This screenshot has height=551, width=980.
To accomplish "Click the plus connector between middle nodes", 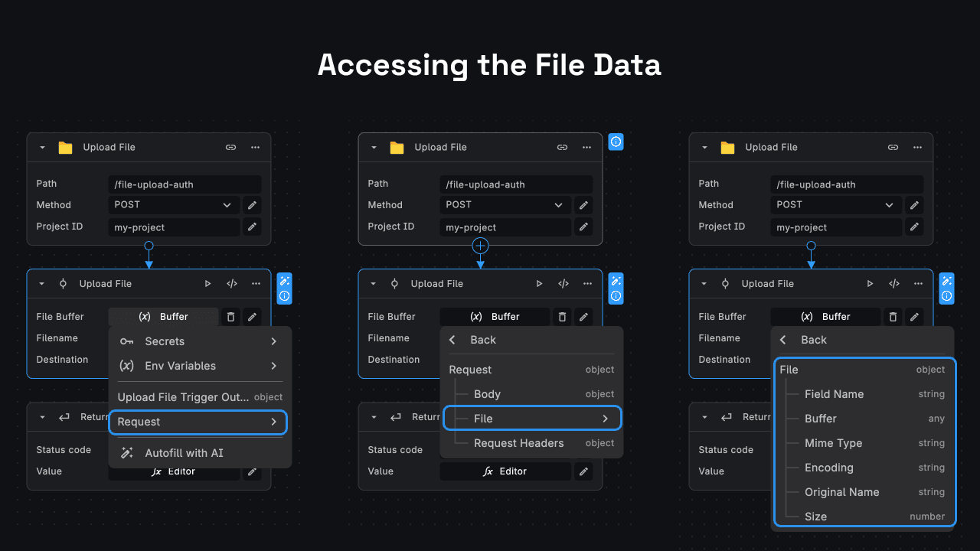I will point(480,246).
